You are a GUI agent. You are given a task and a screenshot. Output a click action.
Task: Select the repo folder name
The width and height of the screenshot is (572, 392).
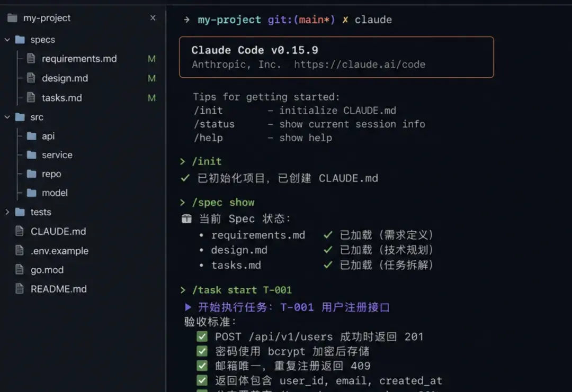[x=51, y=174]
